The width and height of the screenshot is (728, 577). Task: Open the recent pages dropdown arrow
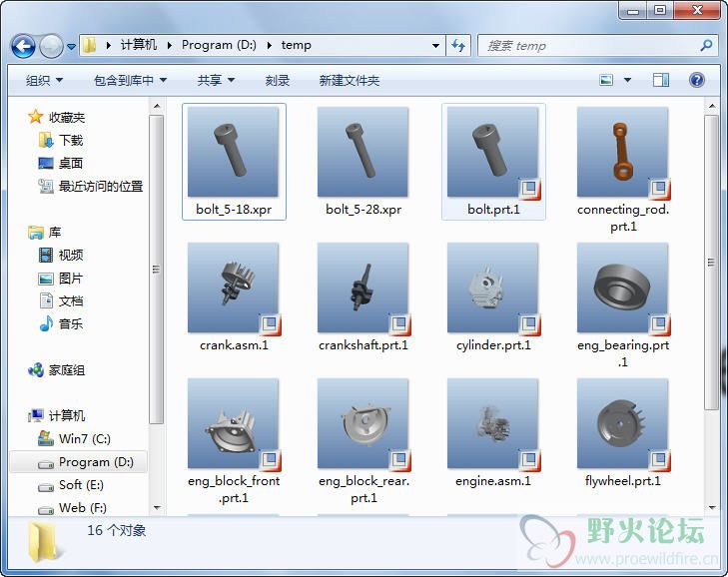click(72, 47)
